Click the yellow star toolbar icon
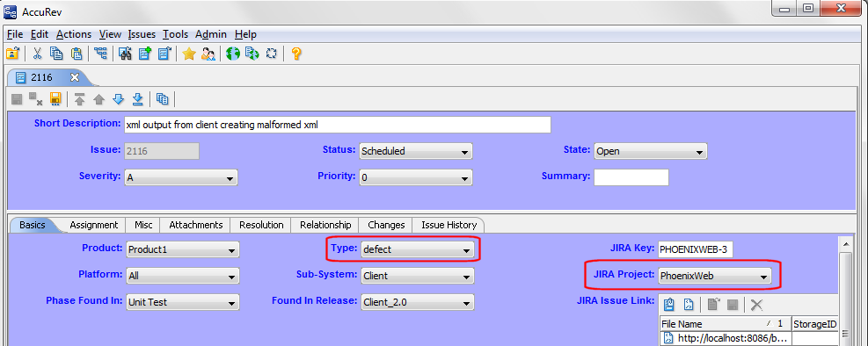Image resolution: width=868 pixels, height=346 pixels. point(189,54)
